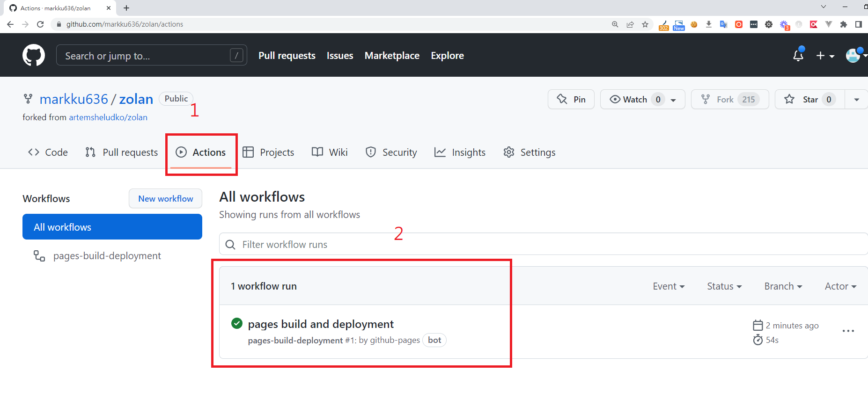The width and height of the screenshot is (868, 407).
Task: Open the Branch filter dropdown
Action: pyautogui.click(x=783, y=286)
